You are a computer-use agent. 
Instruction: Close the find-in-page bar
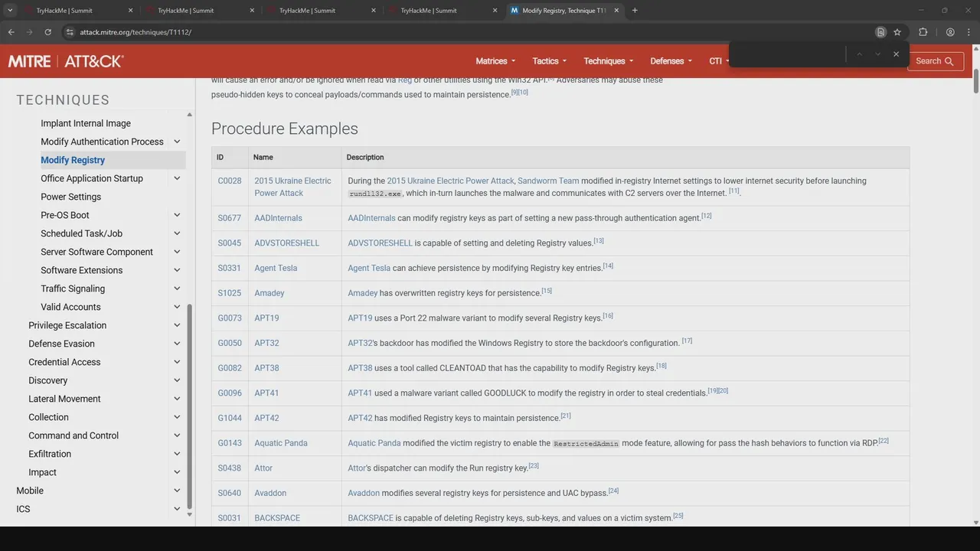[x=897, y=54]
